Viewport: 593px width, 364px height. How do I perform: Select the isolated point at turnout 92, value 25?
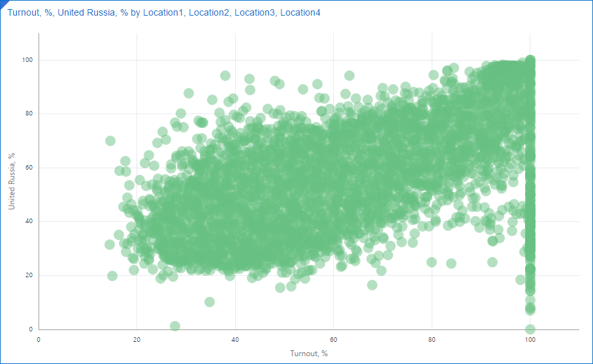(x=492, y=262)
